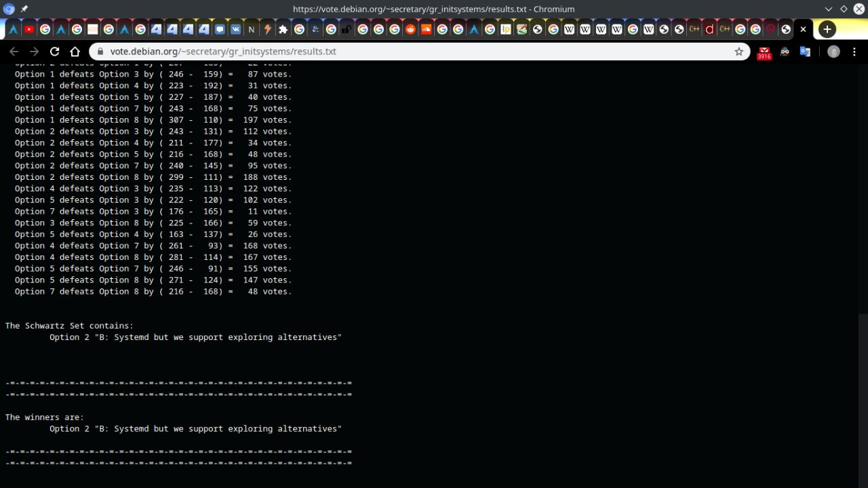Click the forward navigation arrow
The width and height of the screenshot is (868, 488).
tap(34, 52)
